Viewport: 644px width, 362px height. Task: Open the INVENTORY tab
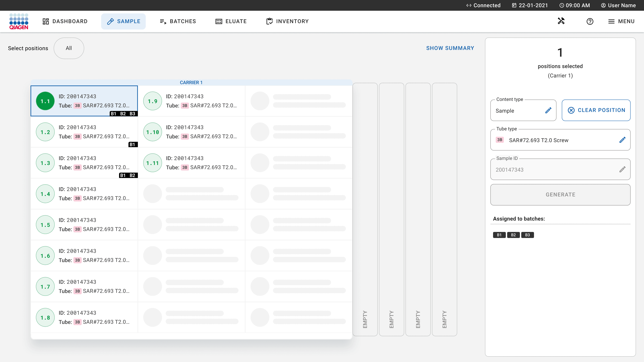click(x=287, y=21)
